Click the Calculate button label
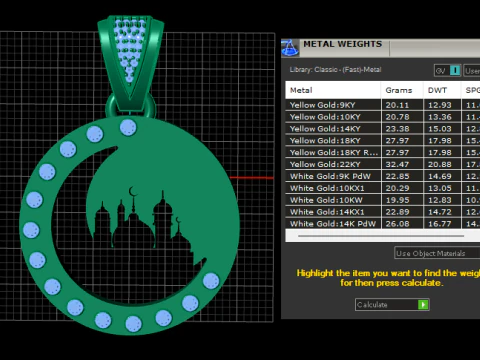This screenshot has height=360, width=480. click(x=372, y=305)
